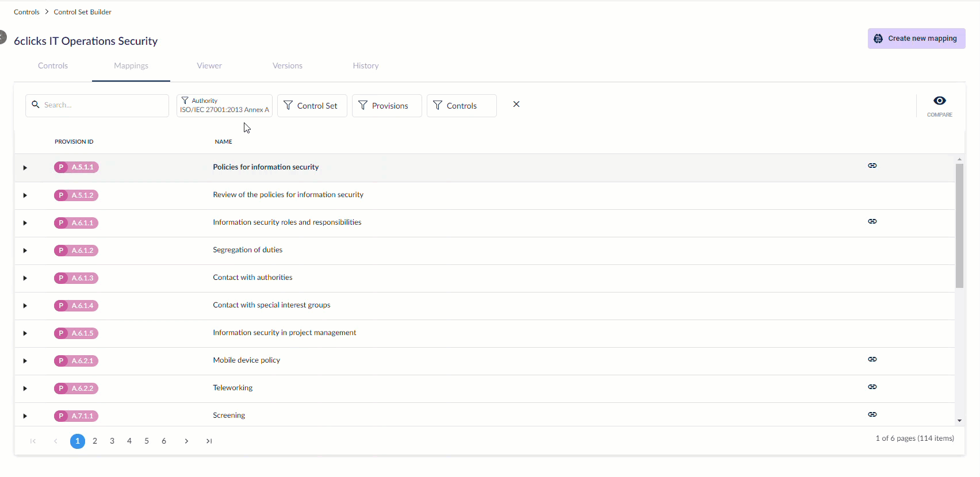
Task: Open the Authority filter dropdown
Action: (x=224, y=106)
